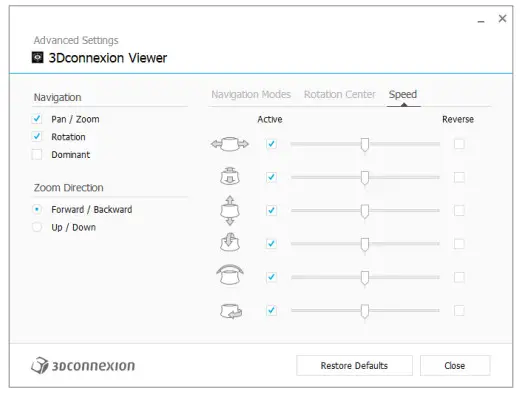The height and width of the screenshot is (395, 520).
Task: Click the Navigation section heading
Action: [57, 97]
